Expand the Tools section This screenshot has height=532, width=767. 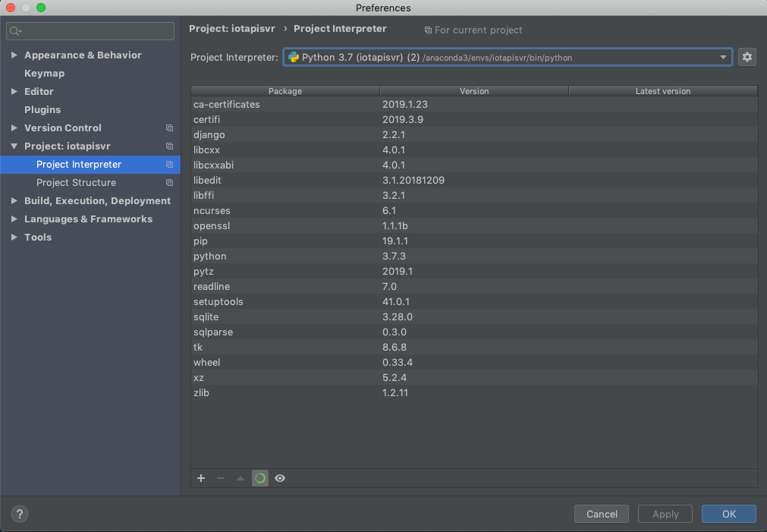click(x=14, y=237)
